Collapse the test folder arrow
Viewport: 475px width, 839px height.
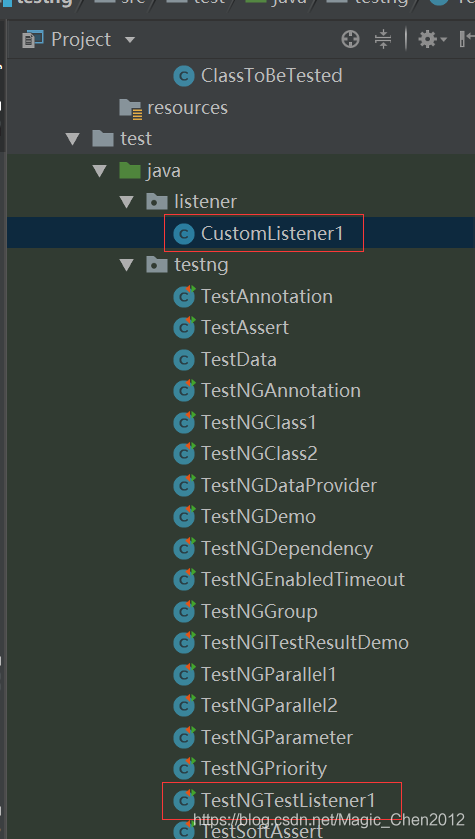coord(72,139)
